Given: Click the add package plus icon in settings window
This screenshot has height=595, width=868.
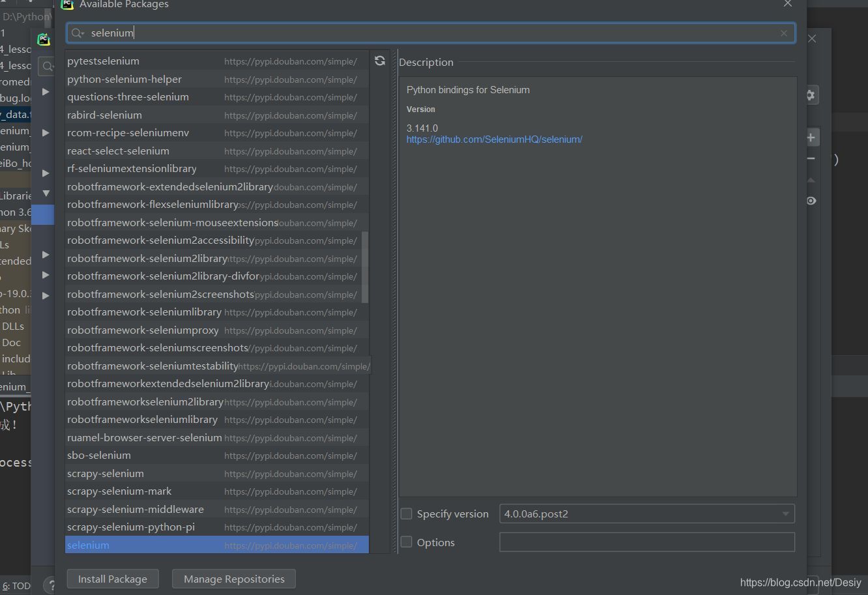Looking at the screenshot, I should (811, 138).
